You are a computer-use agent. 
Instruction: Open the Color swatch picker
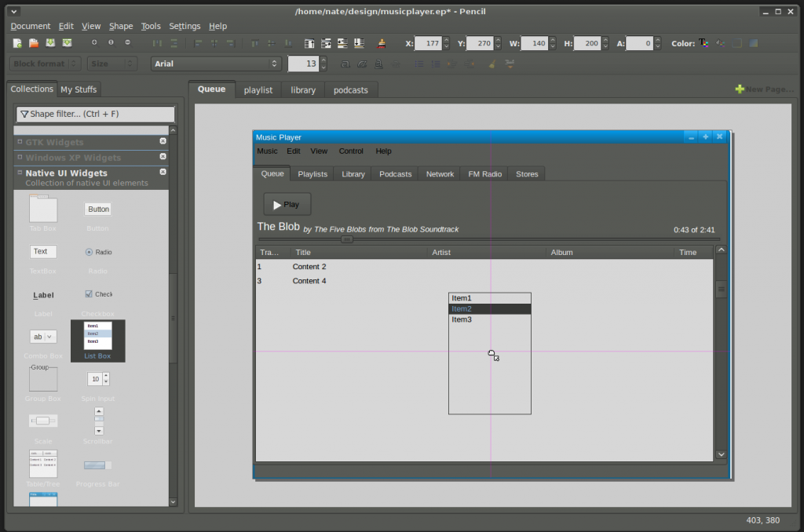click(703, 43)
